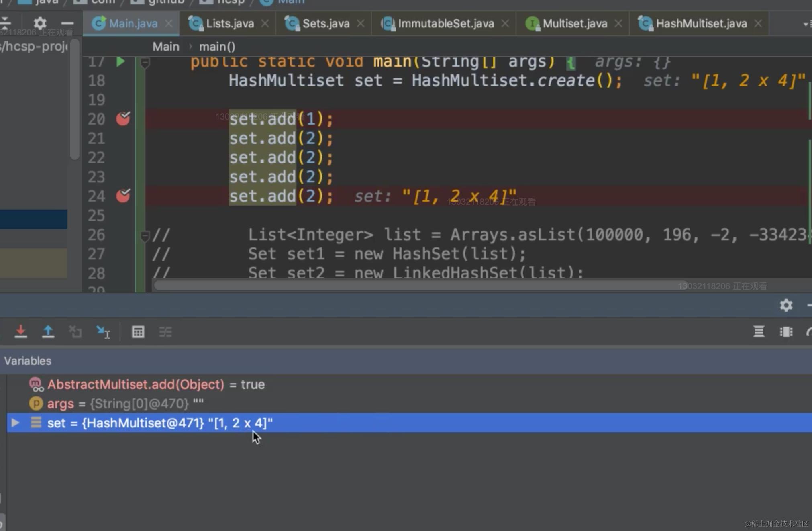Open the Evaluate Expression calculator icon
Image resolution: width=812 pixels, height=531 pixels.
[x=138, y=332]
